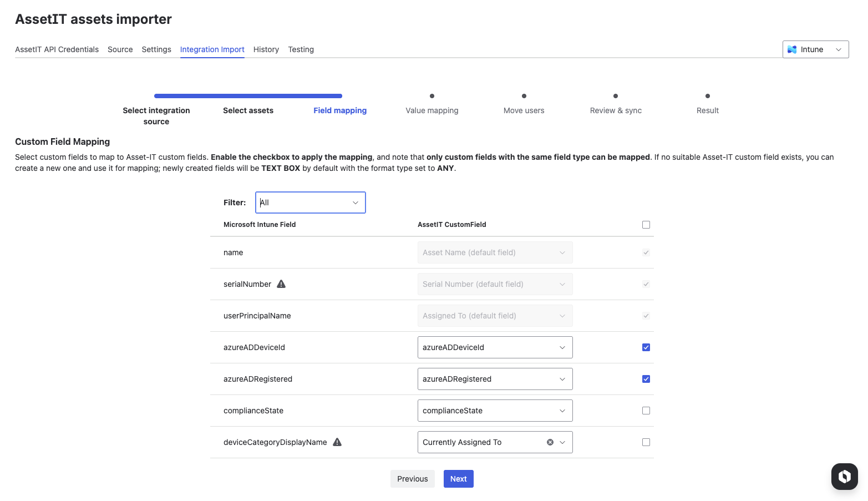Open the floating chat widget icon

click(844, 477)
